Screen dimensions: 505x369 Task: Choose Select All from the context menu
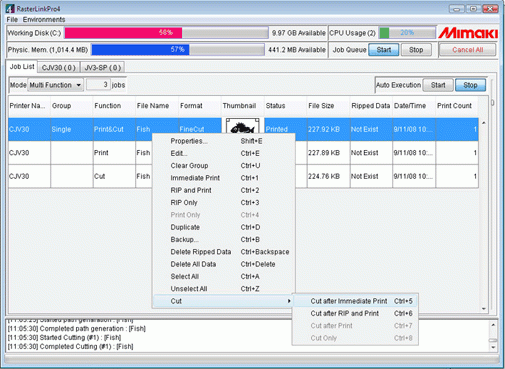(x=223, y=277)
